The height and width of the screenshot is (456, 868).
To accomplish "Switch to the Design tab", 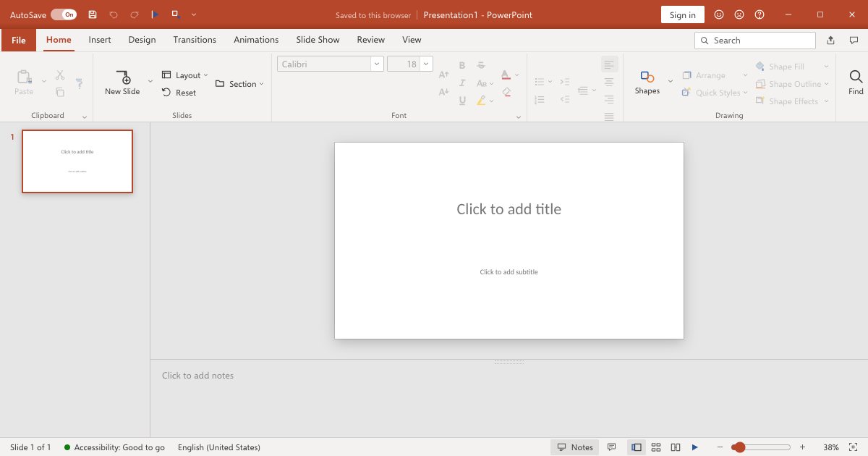I will coord(142,40).
